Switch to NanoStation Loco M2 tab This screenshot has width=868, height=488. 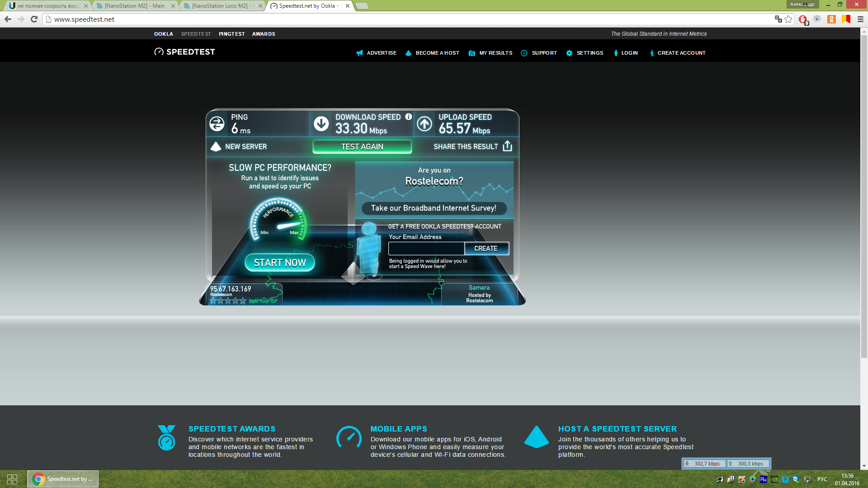220,6
